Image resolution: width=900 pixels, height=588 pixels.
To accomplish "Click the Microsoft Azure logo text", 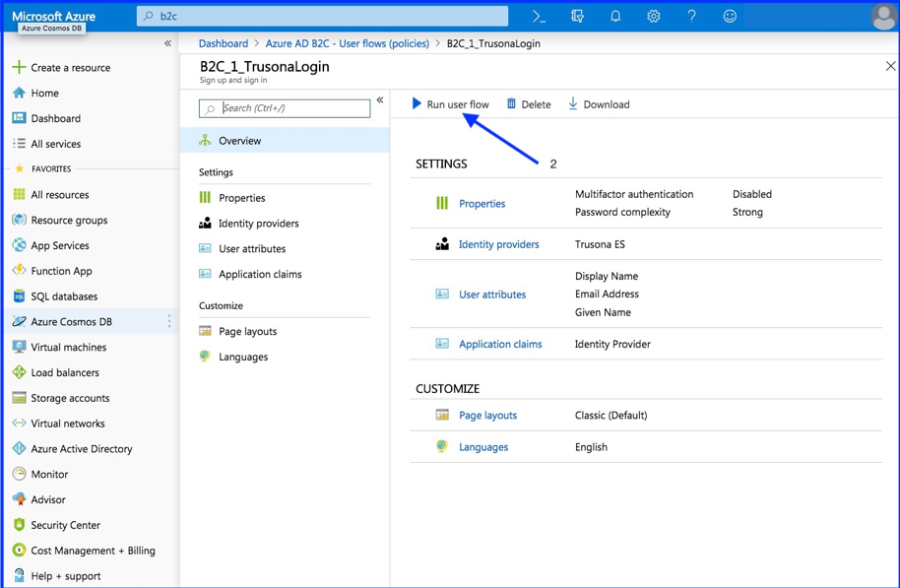I will (54, 16).
